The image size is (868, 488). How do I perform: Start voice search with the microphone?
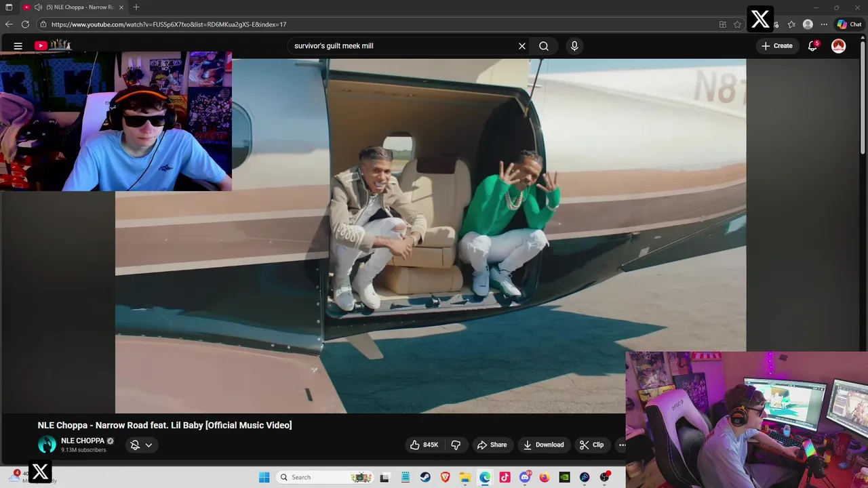[x=574, y=46]
